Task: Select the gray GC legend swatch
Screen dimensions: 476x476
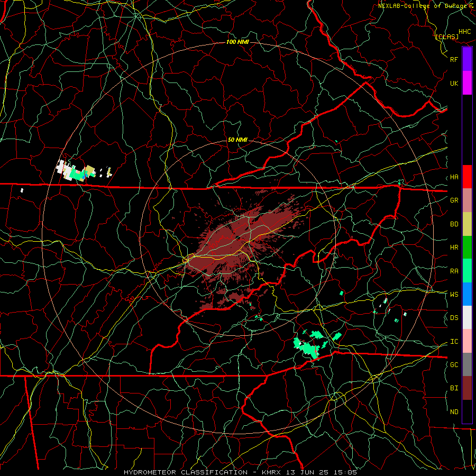Action: (x=467, y=364)
